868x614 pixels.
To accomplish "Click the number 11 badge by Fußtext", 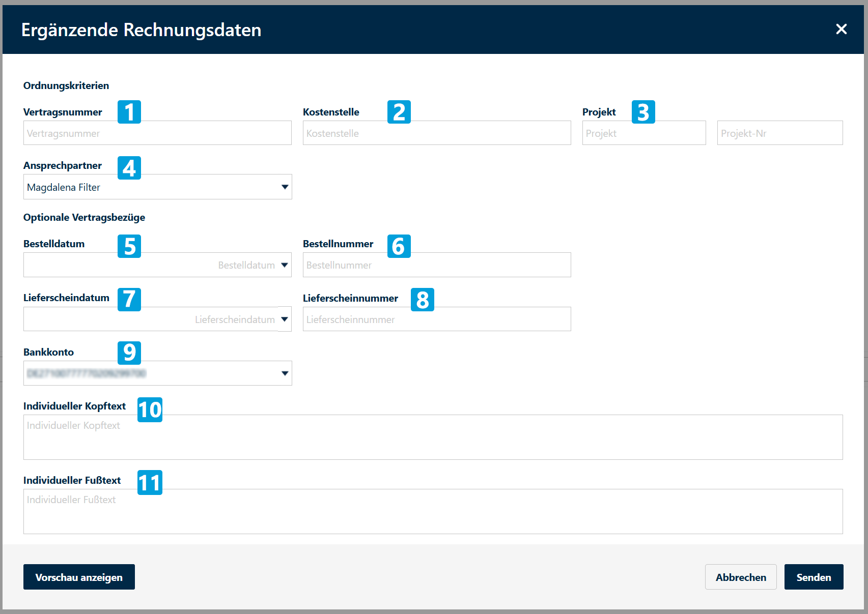I will tap(150, 483).
